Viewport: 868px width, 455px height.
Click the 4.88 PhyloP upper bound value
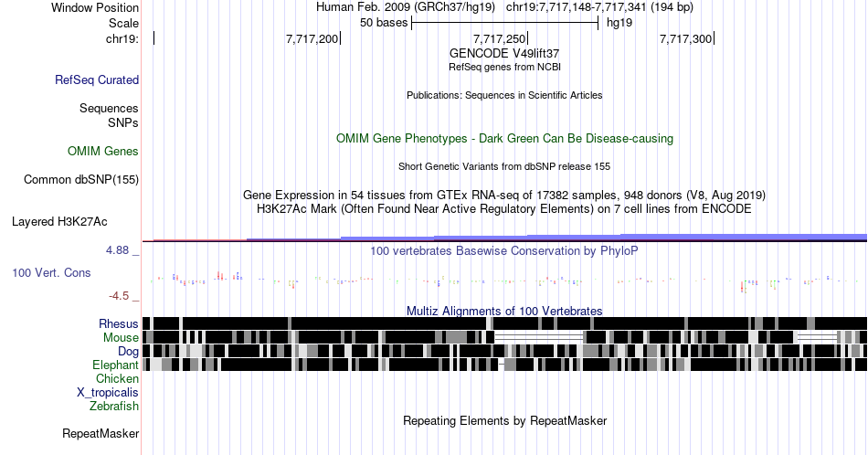coord(117,250)
